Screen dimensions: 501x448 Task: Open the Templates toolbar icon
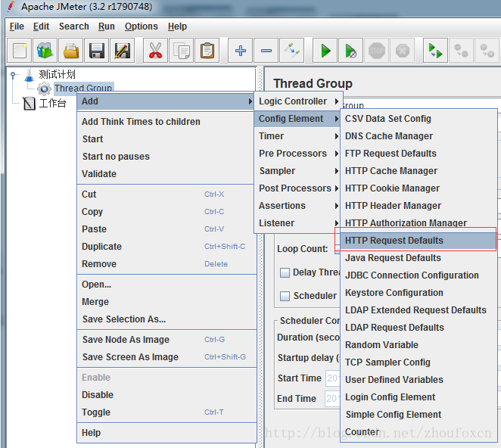coord(45,51)
